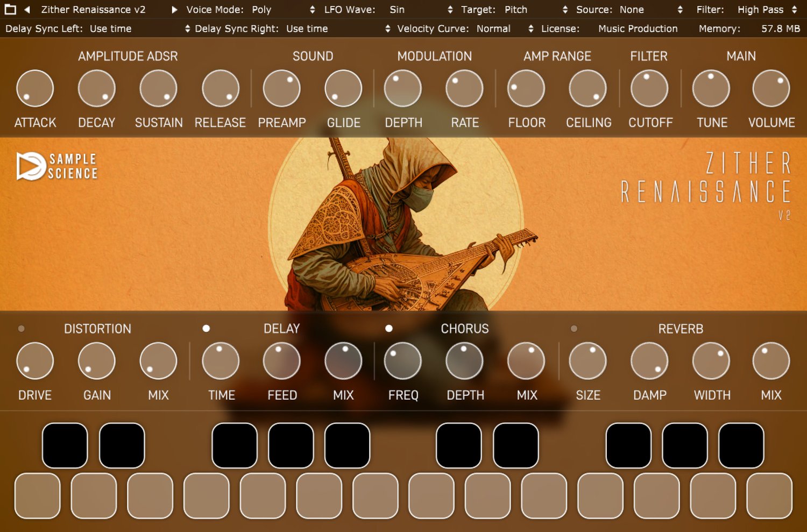Click the Sustain knob
The width and height of the screenshot is (807, 532).
[159, 89]
